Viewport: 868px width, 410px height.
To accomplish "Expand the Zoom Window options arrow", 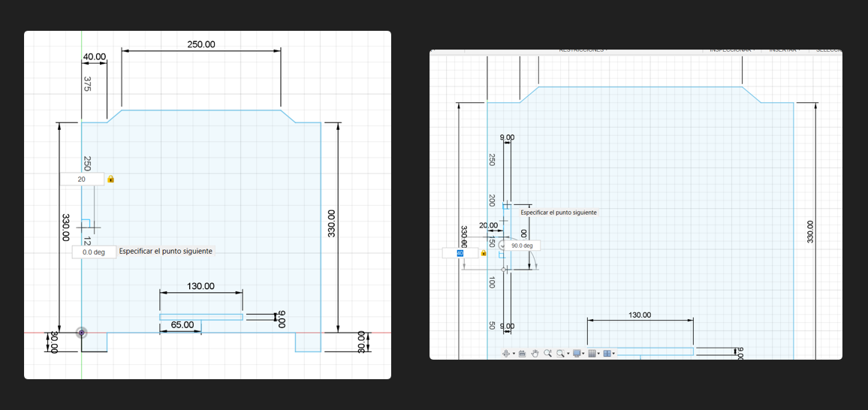I will click(568, 354).
